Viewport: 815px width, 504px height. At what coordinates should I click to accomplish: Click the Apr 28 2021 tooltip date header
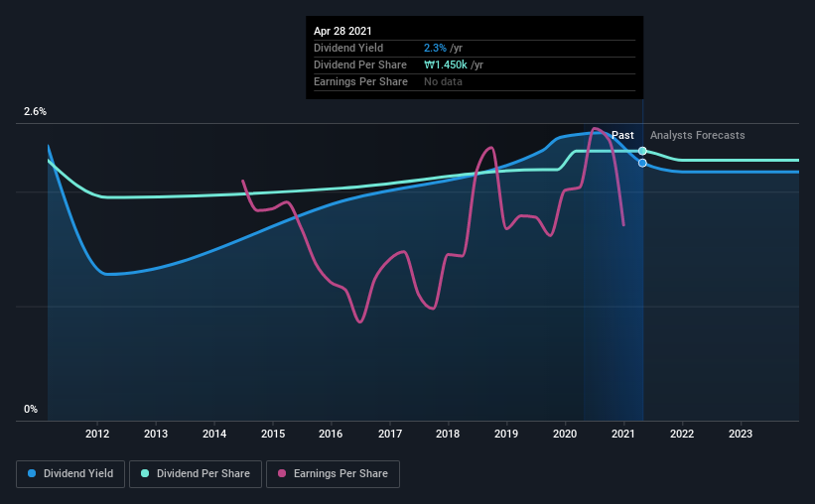click(x=342, y=31)
